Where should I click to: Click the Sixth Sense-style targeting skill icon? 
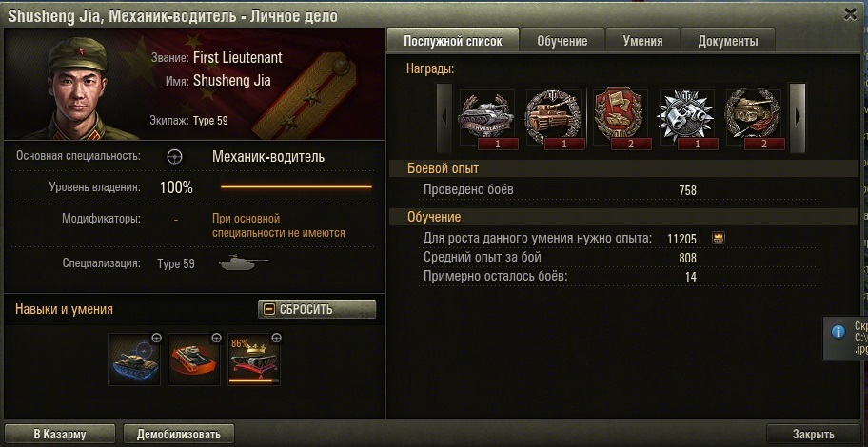pos(134,360)
